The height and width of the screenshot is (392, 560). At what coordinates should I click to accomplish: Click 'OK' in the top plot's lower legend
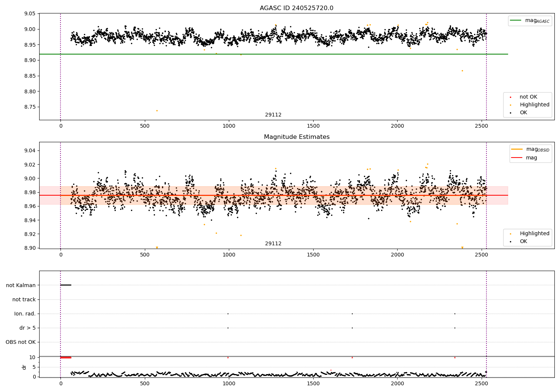(x=523, y=113)
